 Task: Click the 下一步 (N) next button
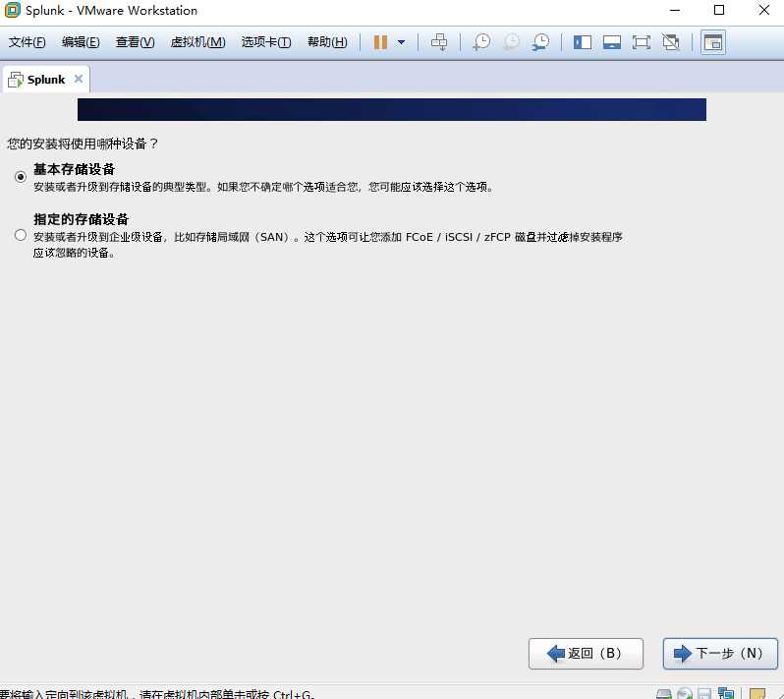tap(720, 653)
